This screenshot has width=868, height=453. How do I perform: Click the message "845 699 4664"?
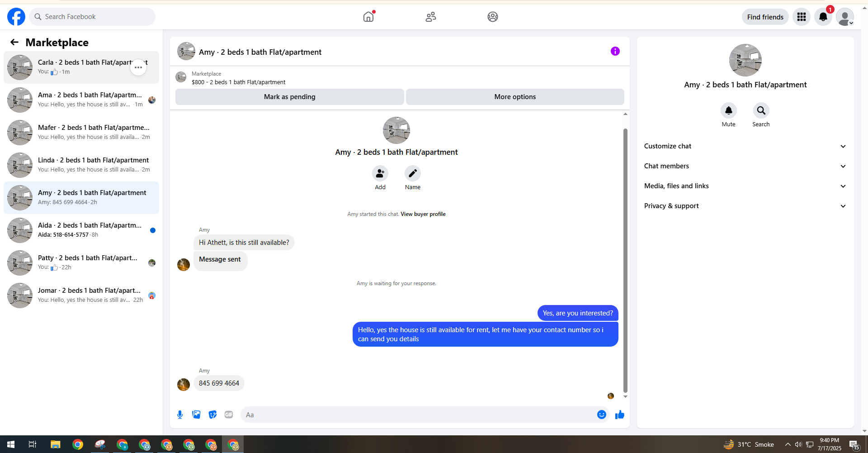(219, 383)
